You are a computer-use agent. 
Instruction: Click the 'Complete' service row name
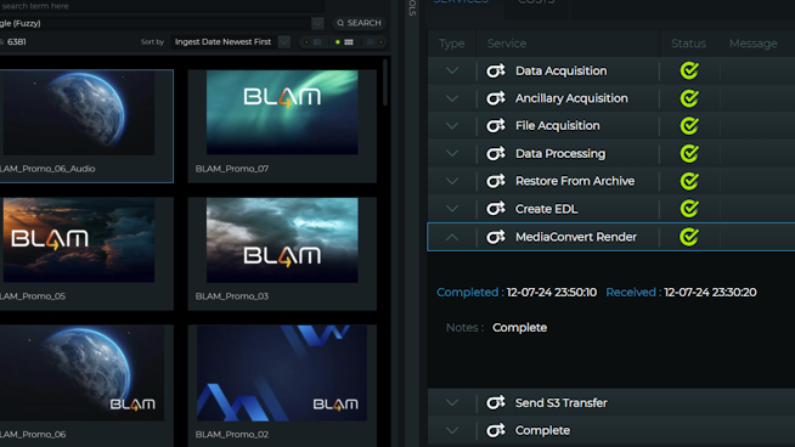click(x=543, y=430)
